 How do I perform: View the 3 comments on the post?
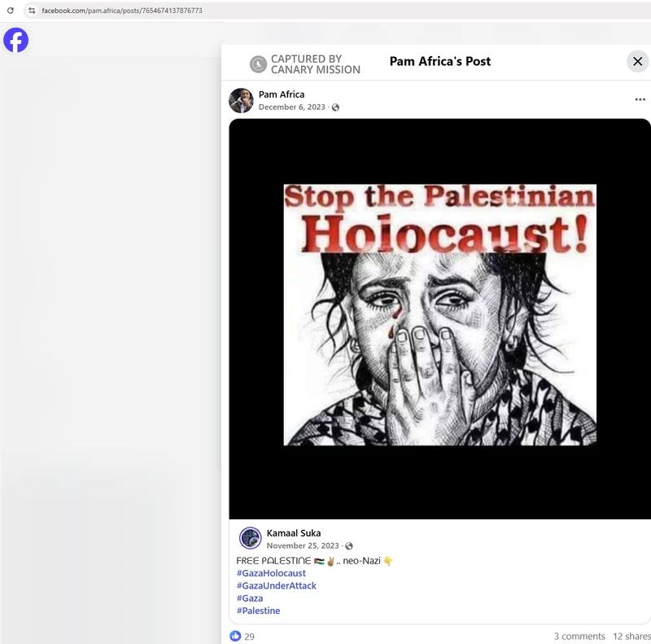(x=579, y=636)
